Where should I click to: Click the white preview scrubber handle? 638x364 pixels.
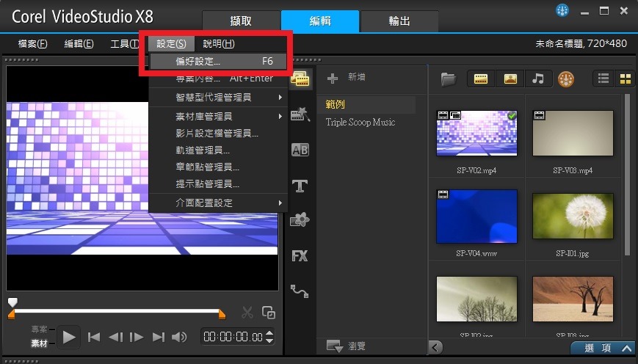point(12,302)
